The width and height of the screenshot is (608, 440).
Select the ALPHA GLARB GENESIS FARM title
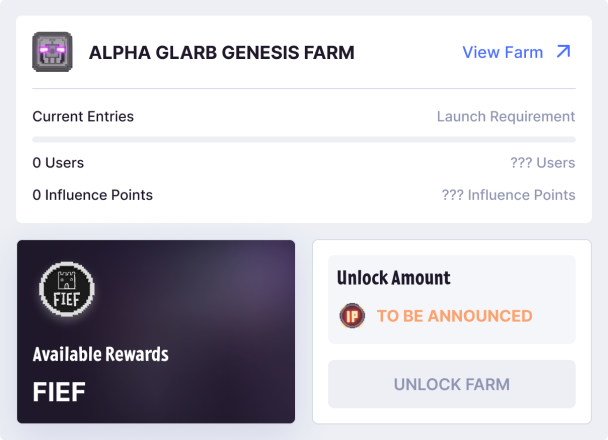[x=222, y=53]
